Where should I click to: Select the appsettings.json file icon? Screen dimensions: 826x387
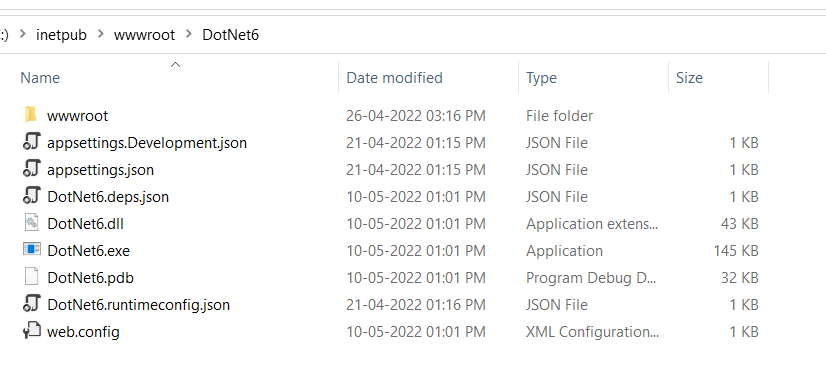(32, 169)
